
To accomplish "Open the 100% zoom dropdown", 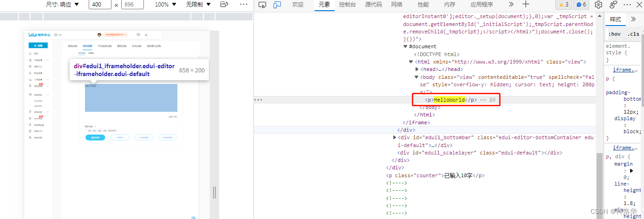I will click(x=165, y=4).
